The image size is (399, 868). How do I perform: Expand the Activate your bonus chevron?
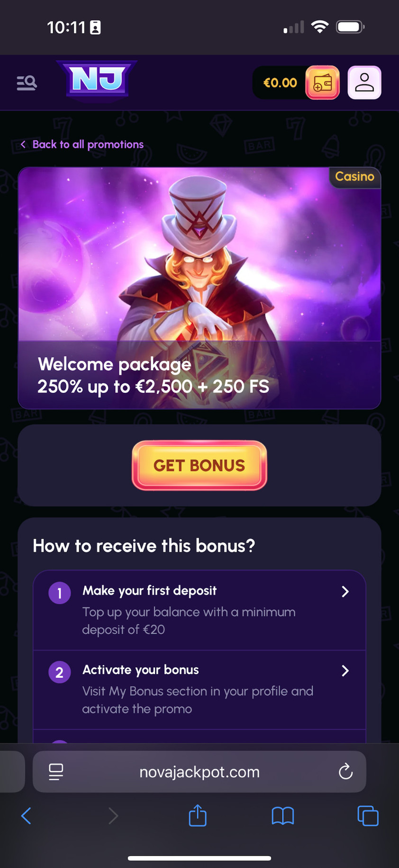[345, 671]
